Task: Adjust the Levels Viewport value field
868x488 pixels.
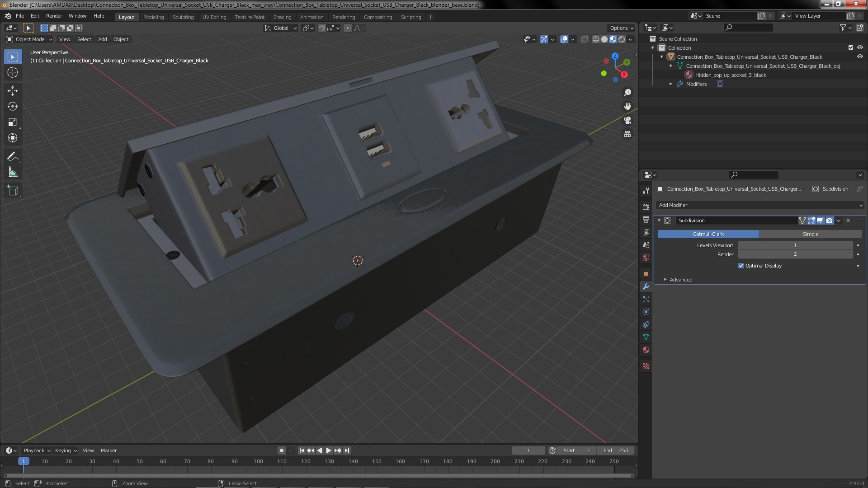Action: (795, 245)
